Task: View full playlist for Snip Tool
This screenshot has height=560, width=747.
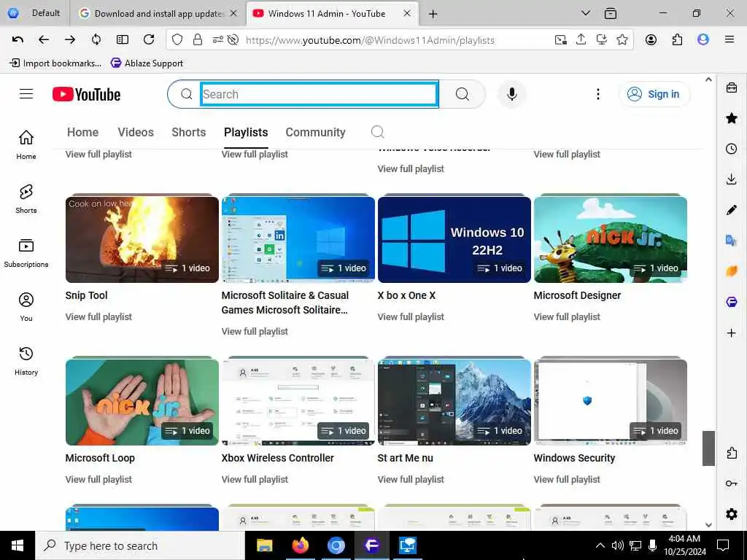Action: (98, 316)
